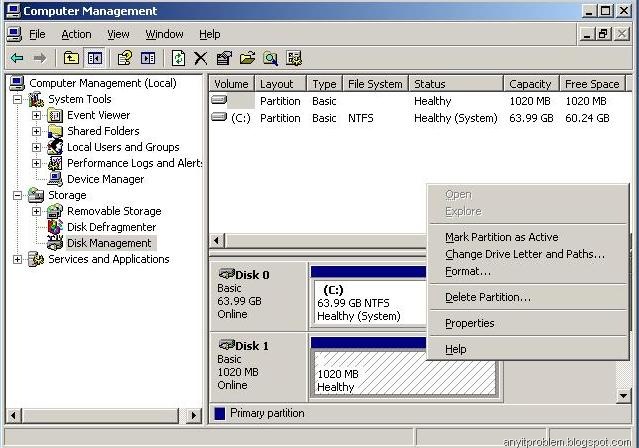Click the Event Viewer icon in tree
The width and height of the screenshot is (639, 448).
click(55, 116)
